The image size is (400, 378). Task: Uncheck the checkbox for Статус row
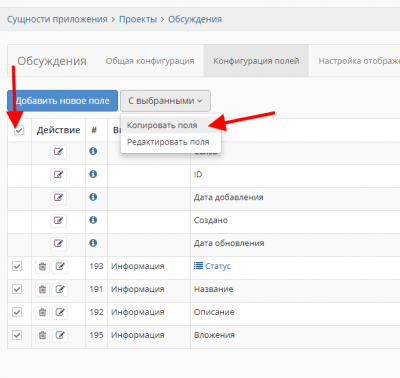pos(17,266)
